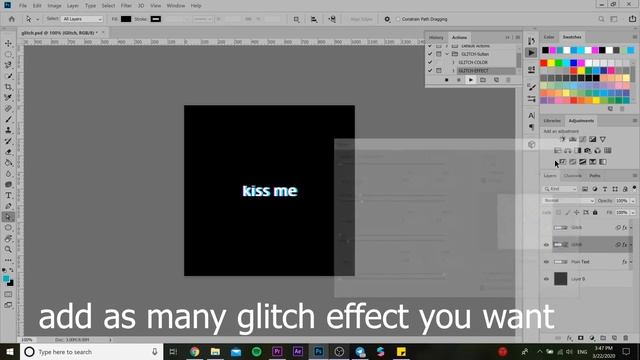Toggle visibility of selected Glitch layer
Image resolution: width=640 pixels, height=360 pixels.
(546, 245)
